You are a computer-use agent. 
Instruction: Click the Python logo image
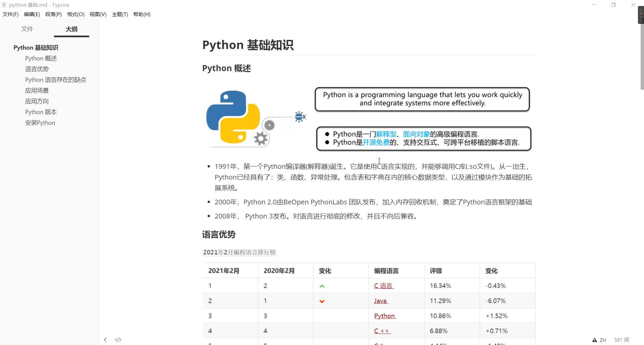coord(233,117)
